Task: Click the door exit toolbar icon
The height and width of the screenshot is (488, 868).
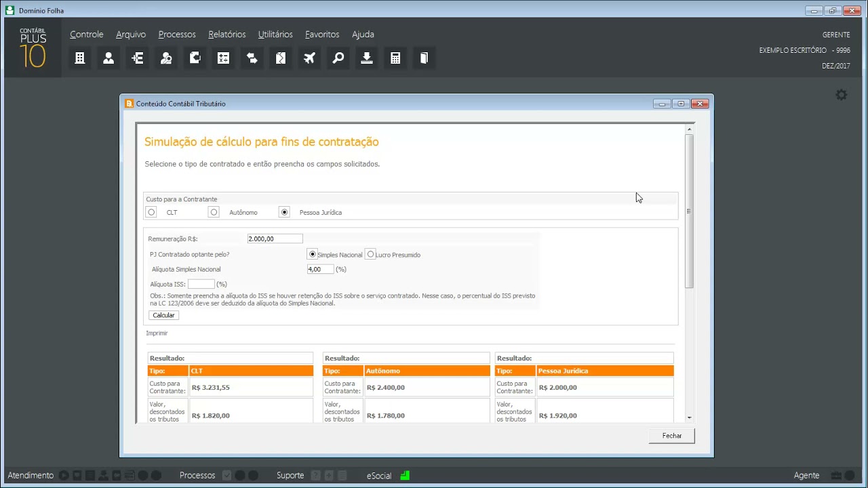Action: (425, 58)
